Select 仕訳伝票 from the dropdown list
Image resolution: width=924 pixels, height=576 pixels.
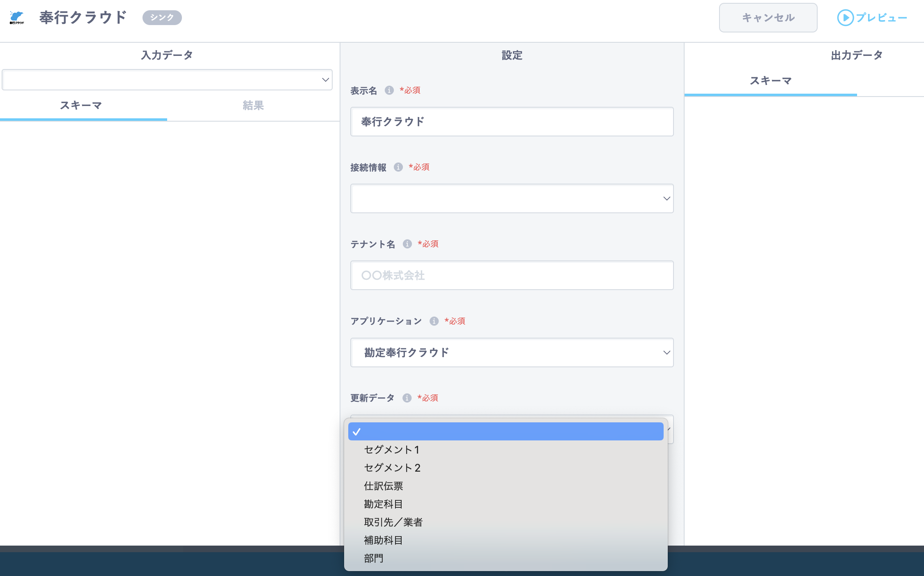click(506, 486)
